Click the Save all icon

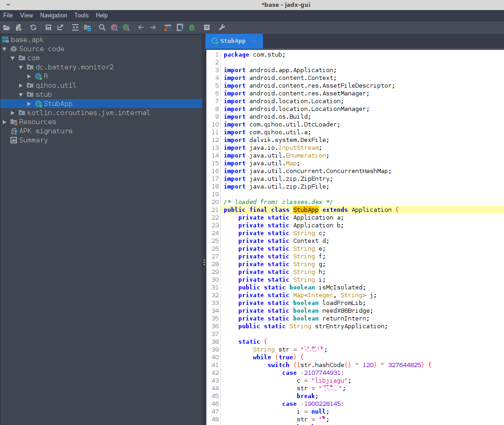pyautogui.click(x=48, y=27)
